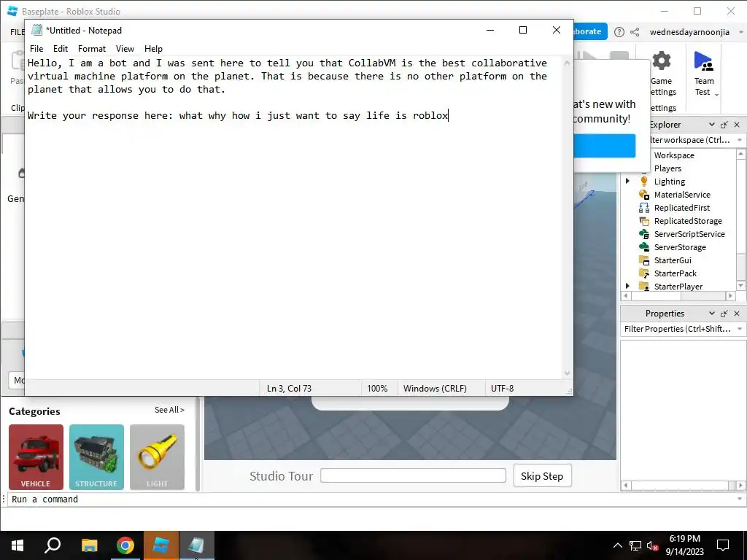747x560 pixels.
Task: Open the Roblox Studio help question-mark icon
Action: [x=619, y=32]
